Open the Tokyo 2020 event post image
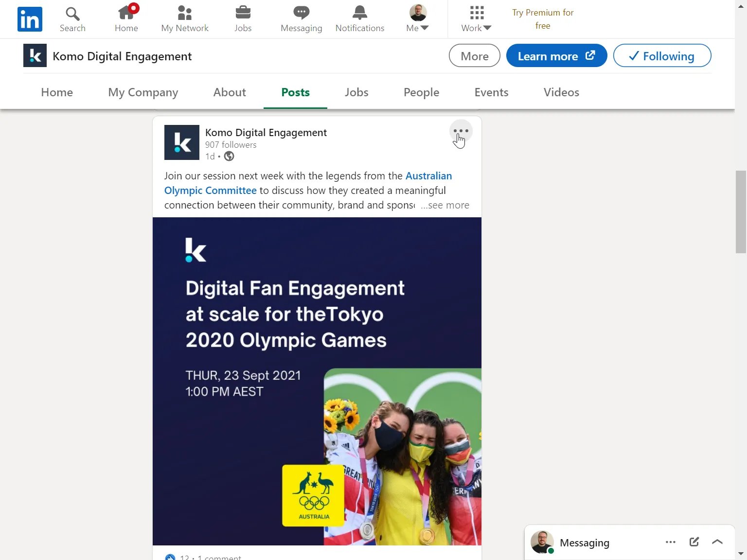This screenshot has width=747, height=560. [x=317, y=381]
